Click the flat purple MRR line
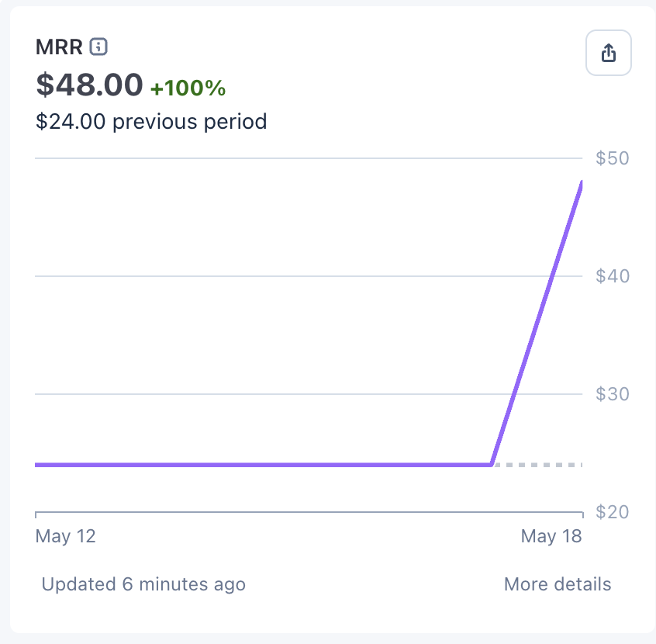This screenshot has height=644, width=656. (263, 465)
